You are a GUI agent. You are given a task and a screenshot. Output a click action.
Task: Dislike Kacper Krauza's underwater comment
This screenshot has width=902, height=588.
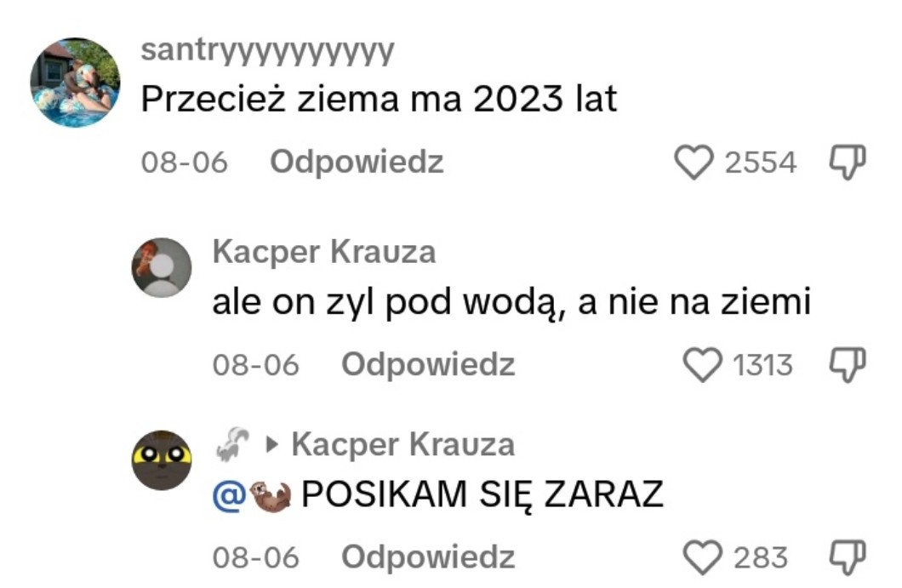pos(848,365)
